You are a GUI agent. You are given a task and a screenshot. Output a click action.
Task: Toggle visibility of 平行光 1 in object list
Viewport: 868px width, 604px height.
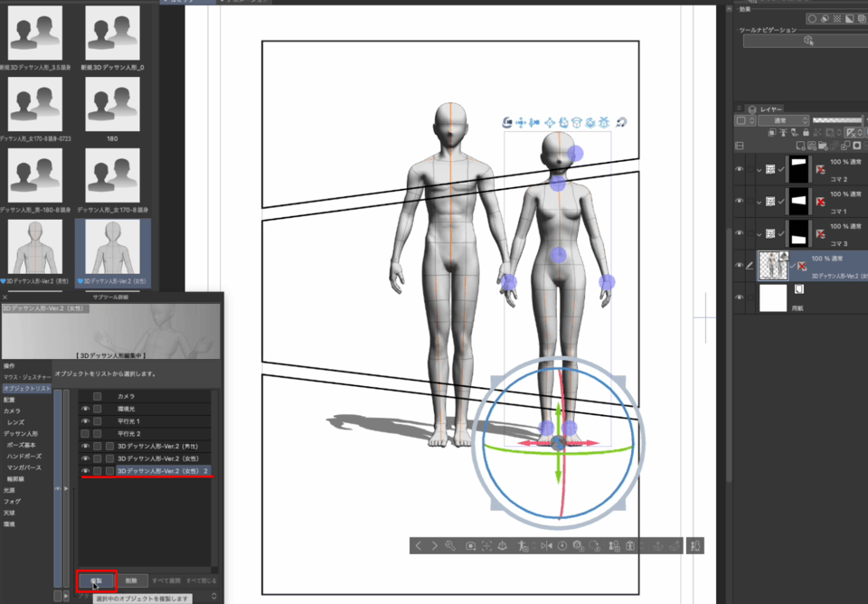(85, 421)
